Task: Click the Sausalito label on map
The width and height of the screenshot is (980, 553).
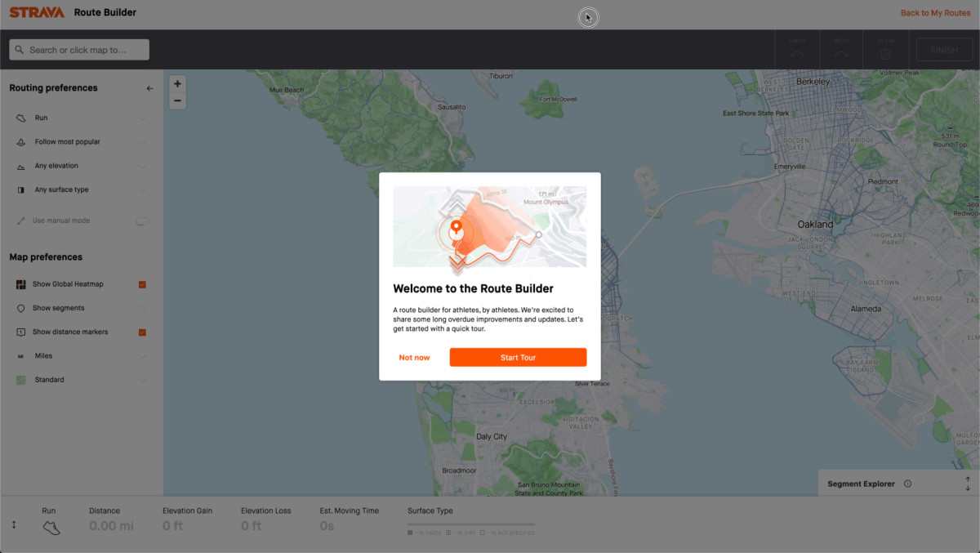Action: tap(451, 107)
